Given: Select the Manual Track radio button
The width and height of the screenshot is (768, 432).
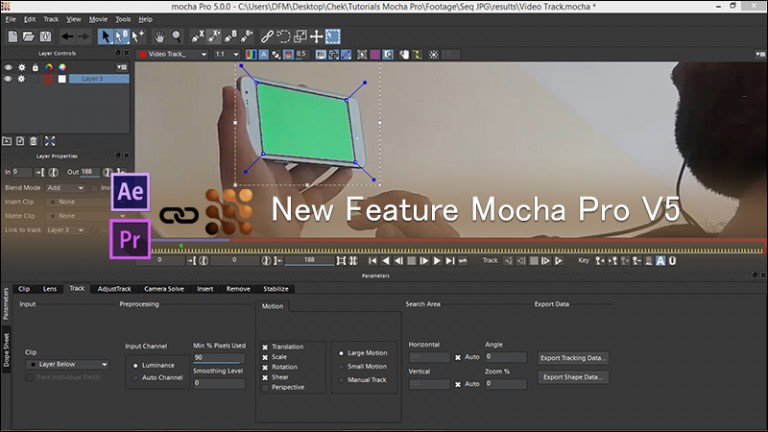Looking at the screenshot, I should pyautogui.click(x=341, y=380).
